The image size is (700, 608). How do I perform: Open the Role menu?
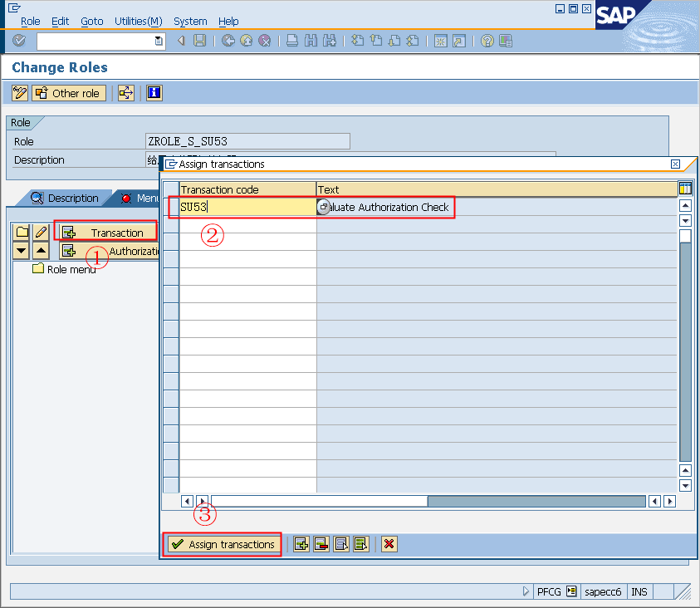[x=31, y=21]
